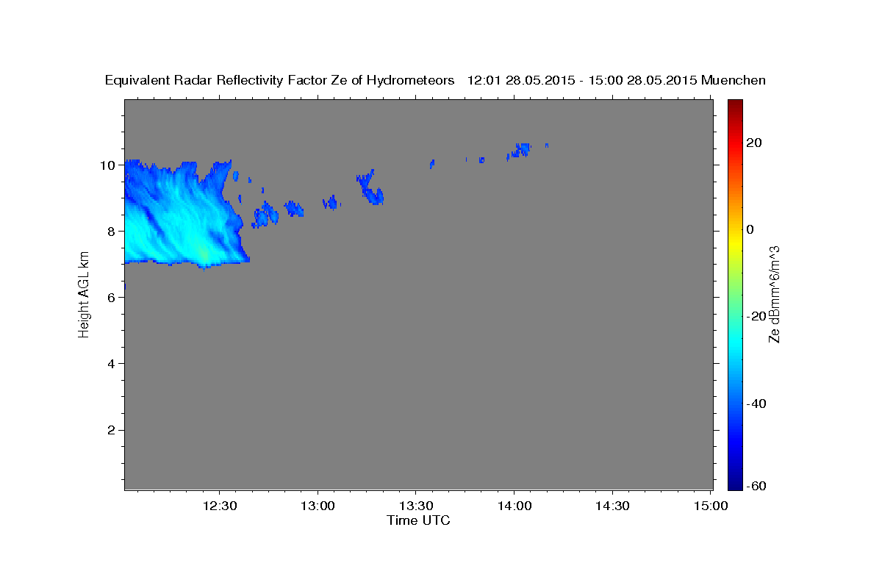882x588 pixels.
Task: Click the 15:00 time tick label
Action: 710,506
